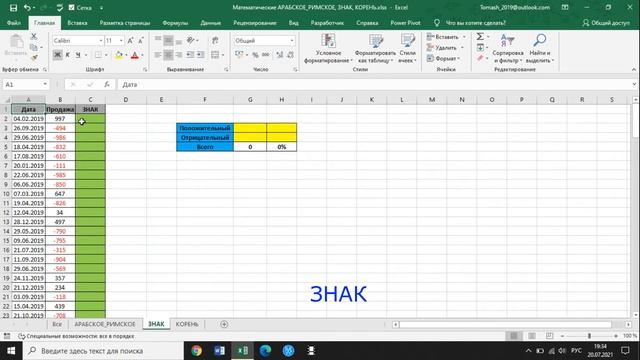
Task: Toggle align text left
Action: [158, 55]
